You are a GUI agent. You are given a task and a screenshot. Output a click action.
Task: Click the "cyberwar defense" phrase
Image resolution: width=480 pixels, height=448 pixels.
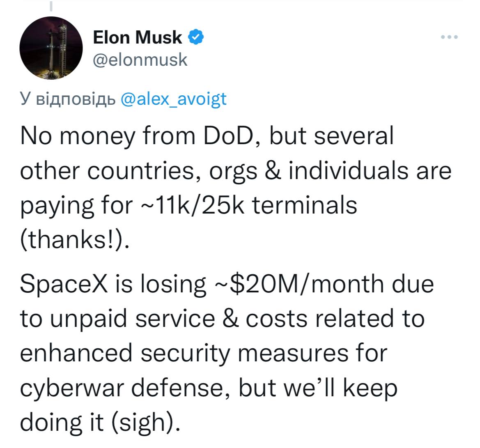[x=125, y=388]
